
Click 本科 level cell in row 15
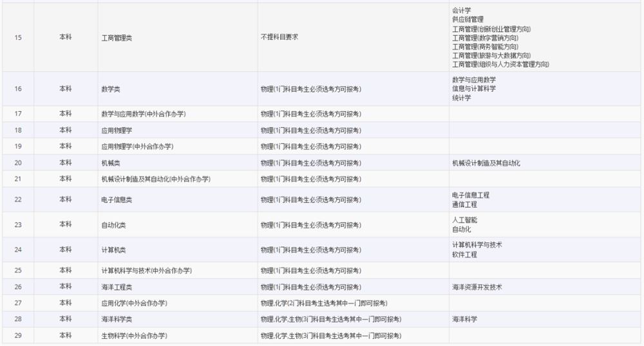click(x=66, y=37)
